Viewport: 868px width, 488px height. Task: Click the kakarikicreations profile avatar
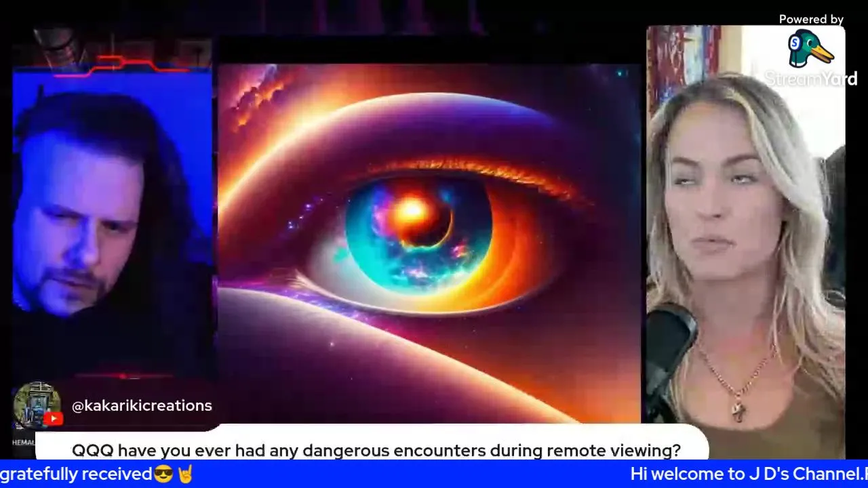37,405
